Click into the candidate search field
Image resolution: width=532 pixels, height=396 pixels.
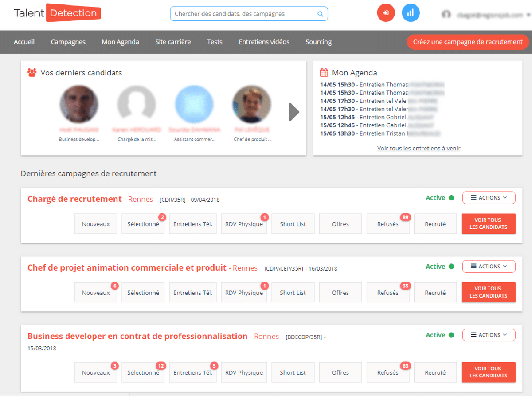click(x=244, y=14)
